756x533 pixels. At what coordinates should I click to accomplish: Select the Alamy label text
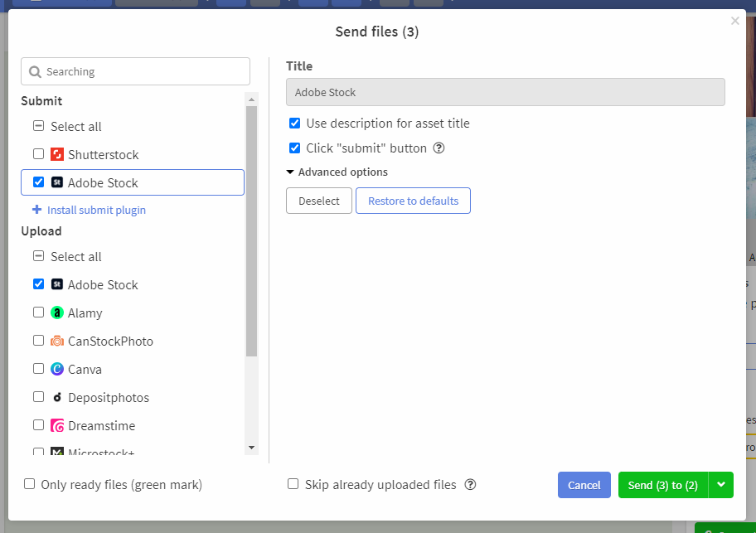[85, 313]
